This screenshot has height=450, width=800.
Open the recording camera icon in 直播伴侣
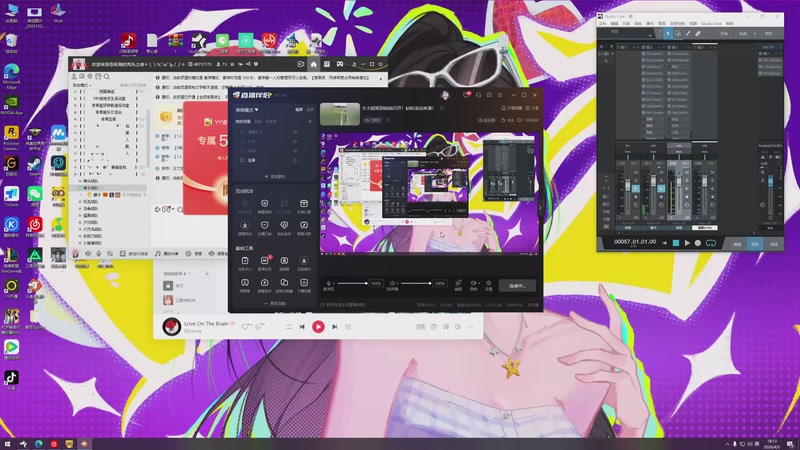click(473, 285)
